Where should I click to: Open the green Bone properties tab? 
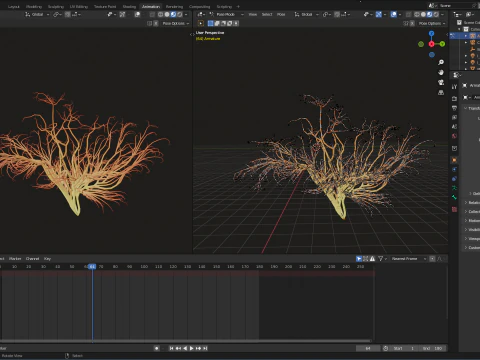[x=454, y=197]
